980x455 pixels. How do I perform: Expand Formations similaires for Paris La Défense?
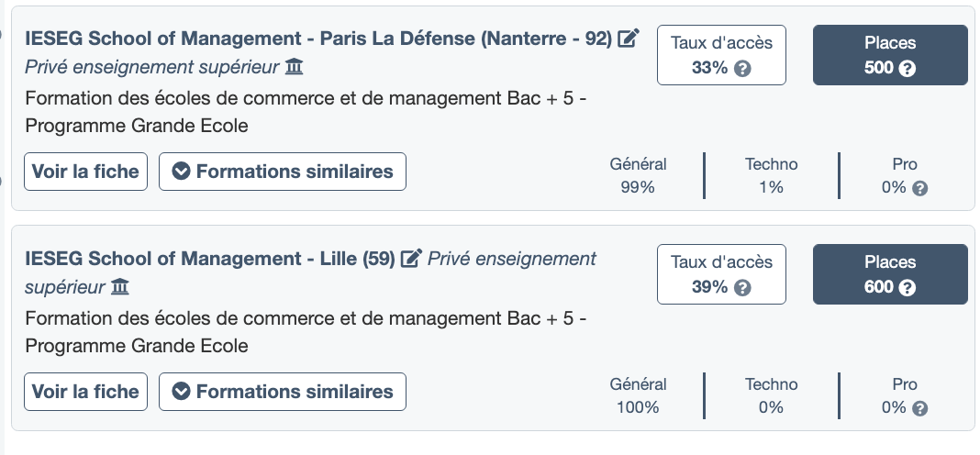(x=283, y=172)
